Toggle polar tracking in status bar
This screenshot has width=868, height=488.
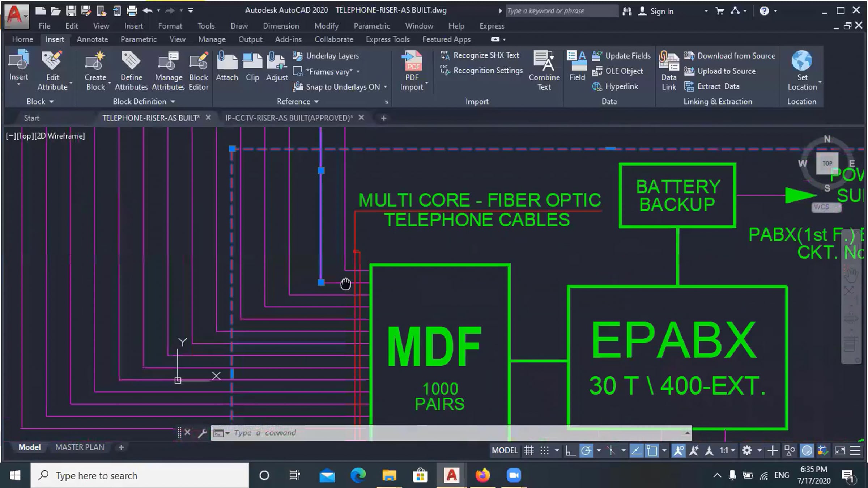point(586,450)
